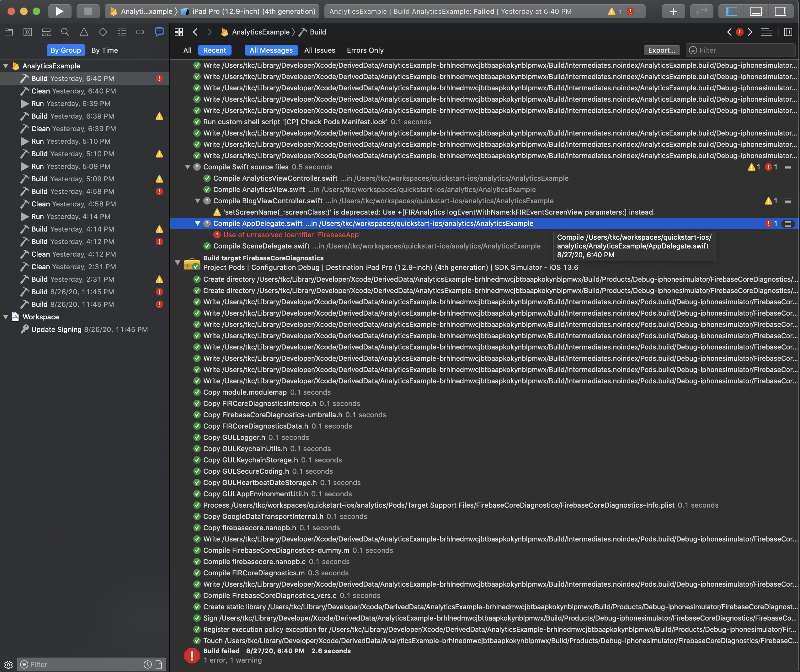
Task: Click the navigator Filter field at bottom
Action: pos(91,664)
